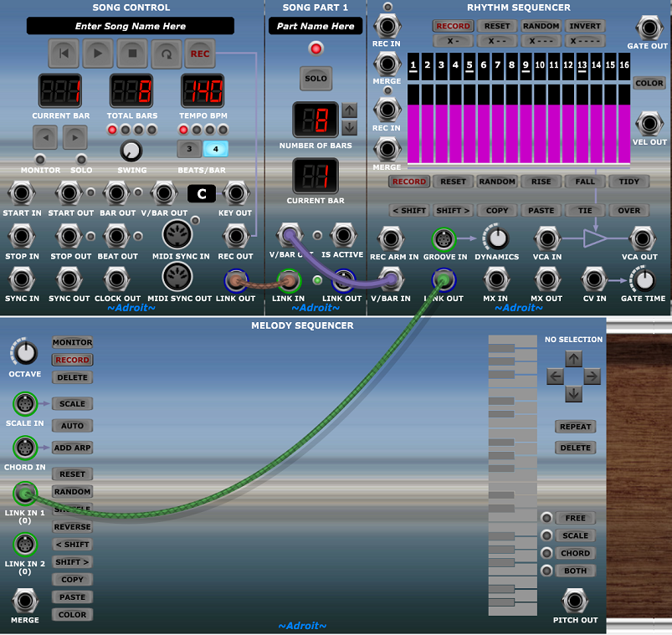
Task: Select the BOTH pitch mode
Action: pos(575,571)
